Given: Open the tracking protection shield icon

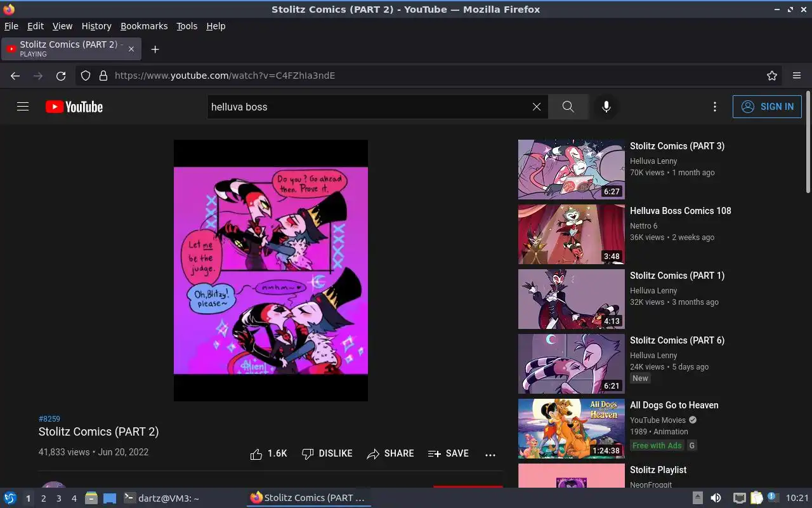Looking at the screenshot, I should [86, 76].
